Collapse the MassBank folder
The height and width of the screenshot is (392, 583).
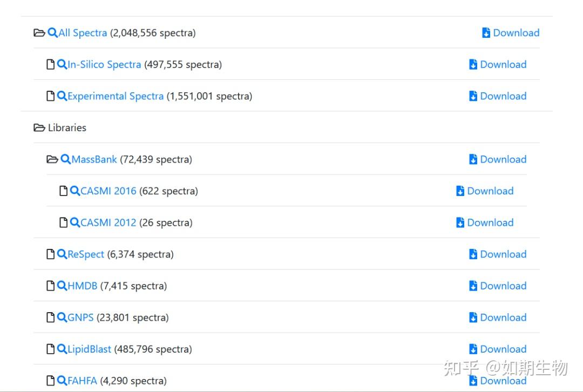pos(52,159)
